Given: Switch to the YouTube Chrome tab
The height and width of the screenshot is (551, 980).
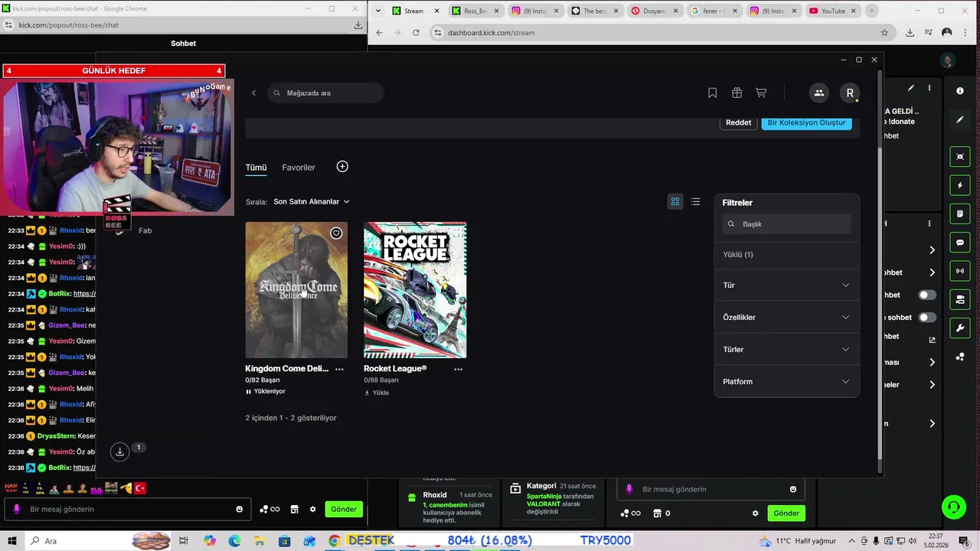Looking at the screenshot, I should (832, 11).
